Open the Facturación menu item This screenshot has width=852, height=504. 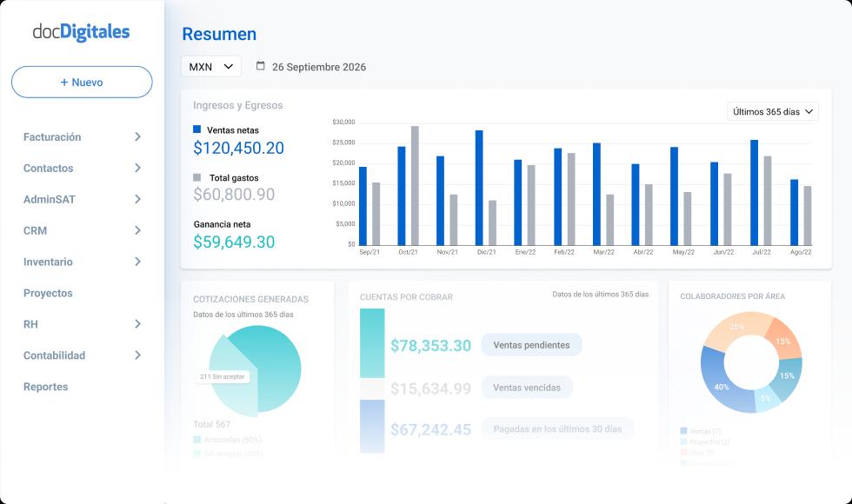click(x=52, y=137)
